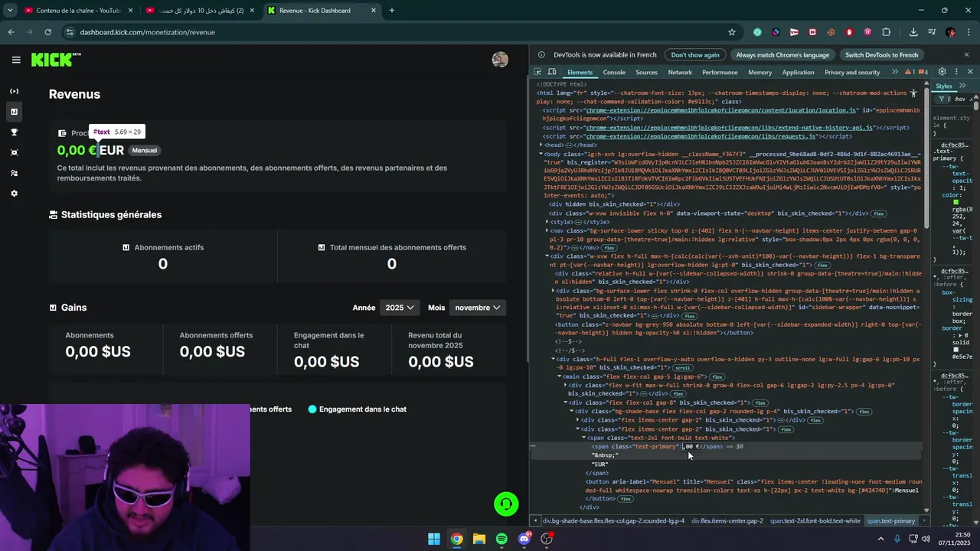Viewport: 980px width, 551px height.
Task: Switch to the Revenue - Kick Dashboard tab
Action: click(322, 11)
